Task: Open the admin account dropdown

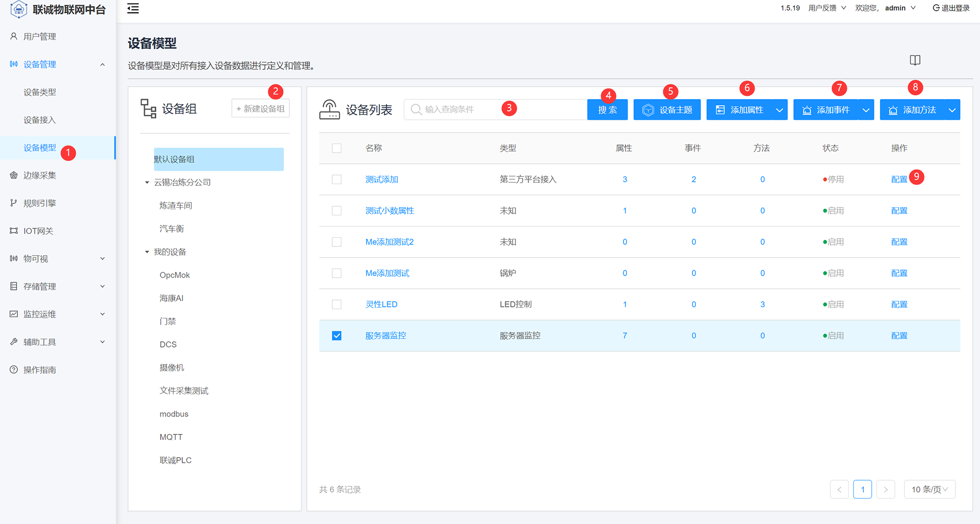Action: coord(900,8)
